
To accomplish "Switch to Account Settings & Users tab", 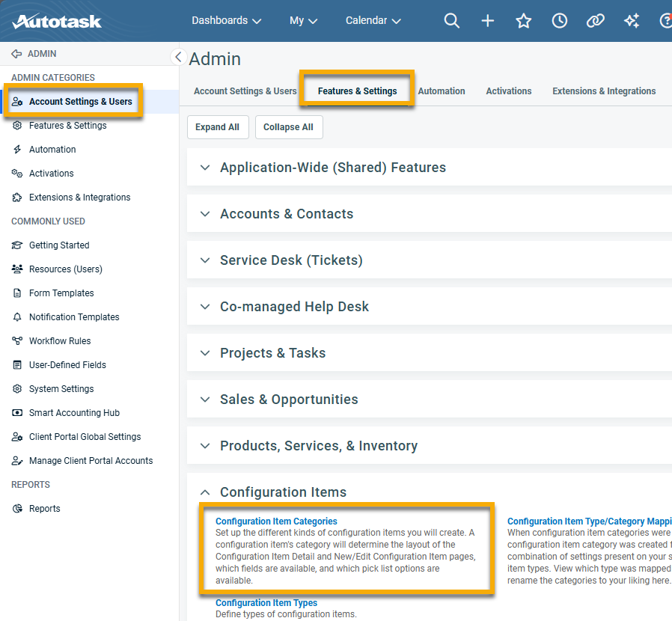I will (245, 91).
